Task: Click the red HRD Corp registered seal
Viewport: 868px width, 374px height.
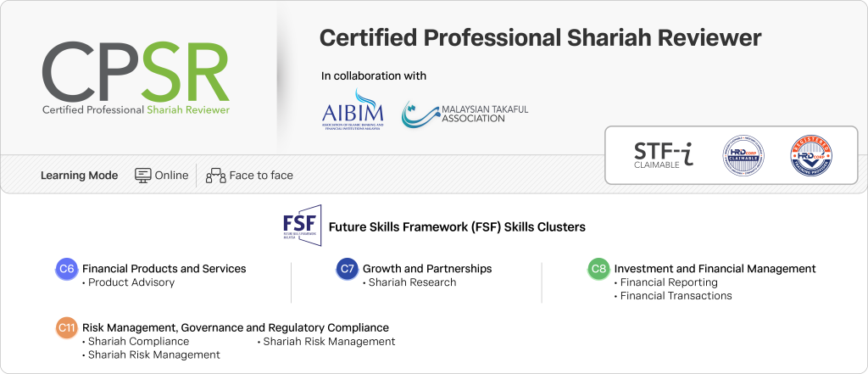Action: pyautogui.click(x=811, y=155)
